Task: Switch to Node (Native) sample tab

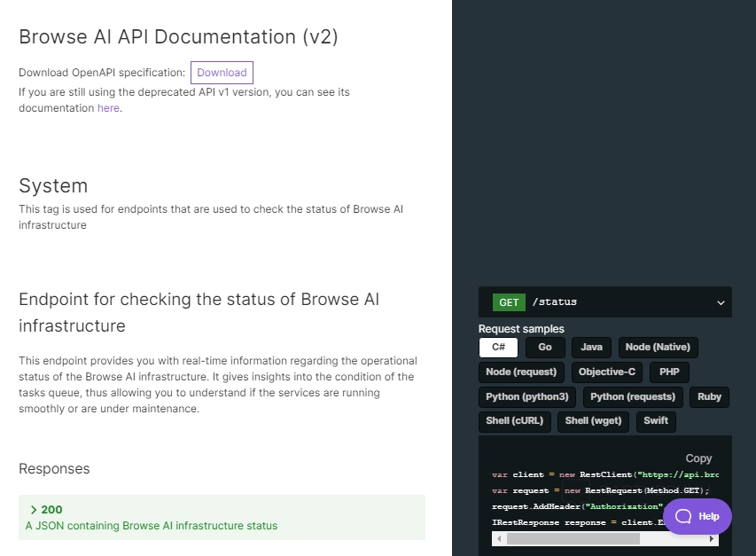Action: coord(658,348)
